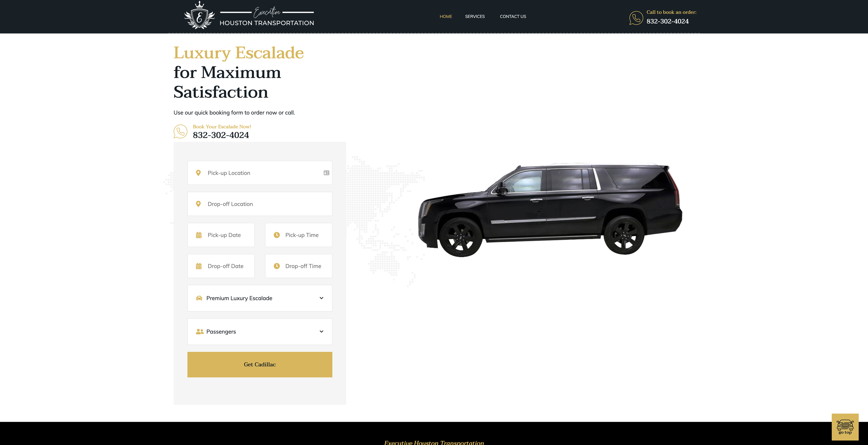Open the HOME menu item

pos(446,16)
